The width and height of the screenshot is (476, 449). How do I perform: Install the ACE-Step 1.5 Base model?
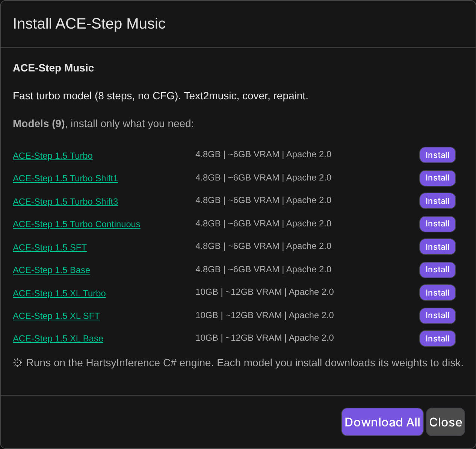437,270
